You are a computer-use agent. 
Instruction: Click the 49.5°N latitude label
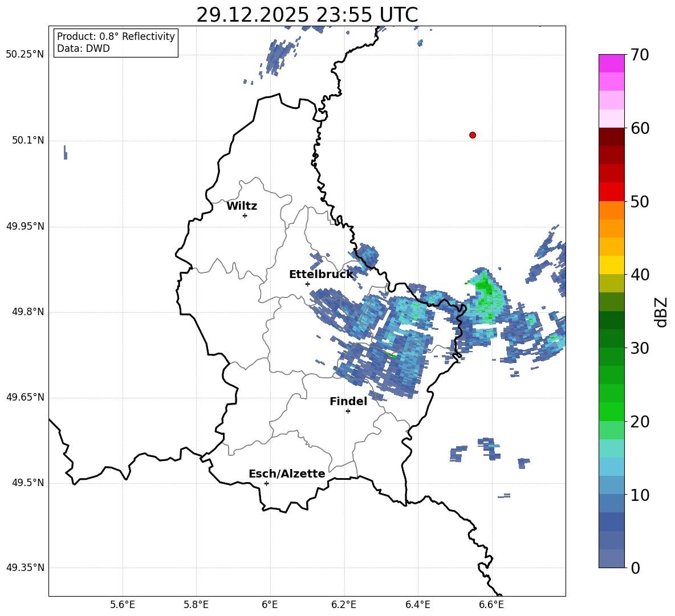coord(28,483)
